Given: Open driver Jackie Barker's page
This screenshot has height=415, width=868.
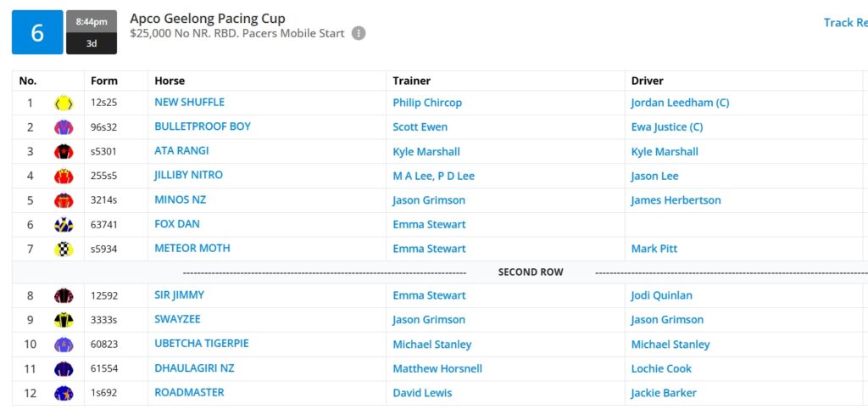Looking at the screenshot, I should pos(664,394).
